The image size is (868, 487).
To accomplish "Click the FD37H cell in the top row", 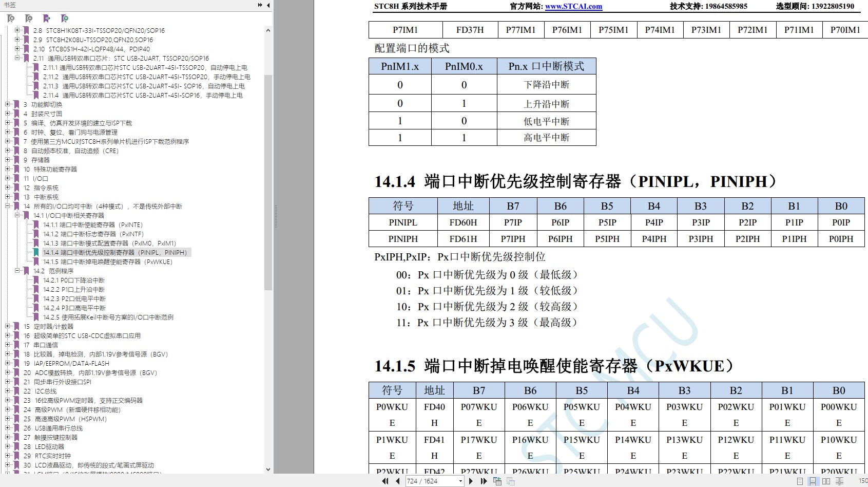I will (x=470, y=30).
